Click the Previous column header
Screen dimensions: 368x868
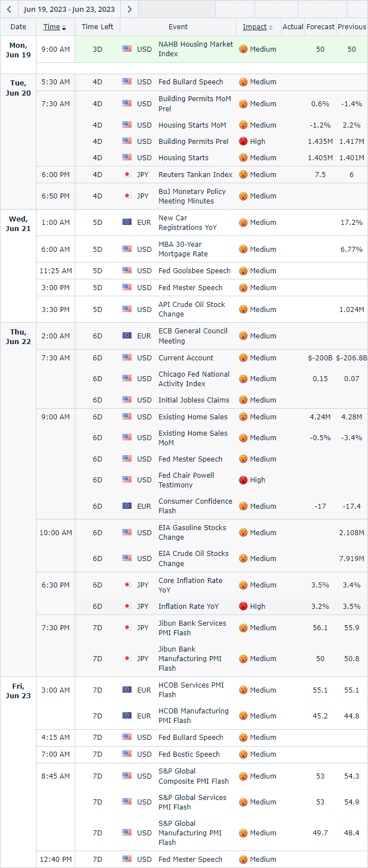point(352,27)
